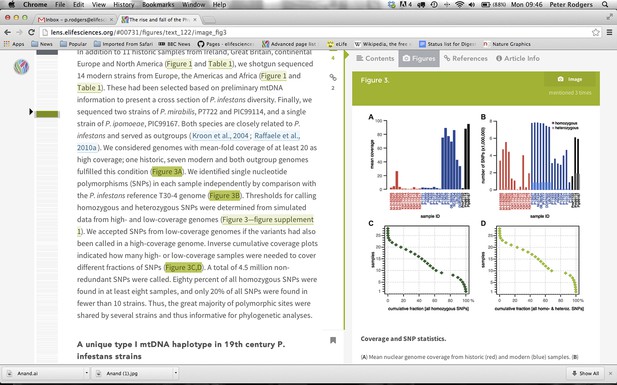Click the bookmark icon beside mtDNA heading
Image resolution: width=617 pixels, height=385 pixels.
click(333, 340)
